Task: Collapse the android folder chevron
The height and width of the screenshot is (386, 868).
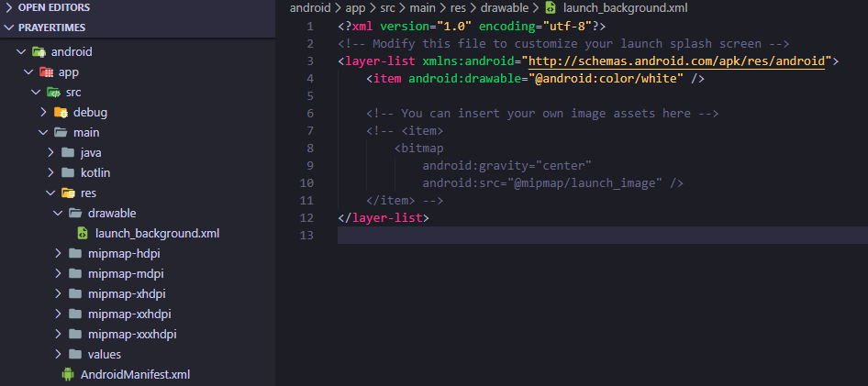Action: pos(21,52)
